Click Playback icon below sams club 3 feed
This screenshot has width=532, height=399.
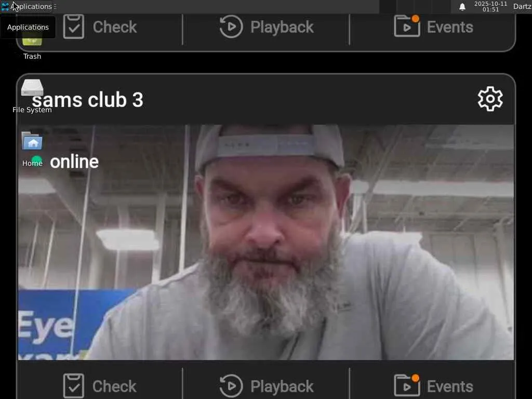[x=231, y=386]
